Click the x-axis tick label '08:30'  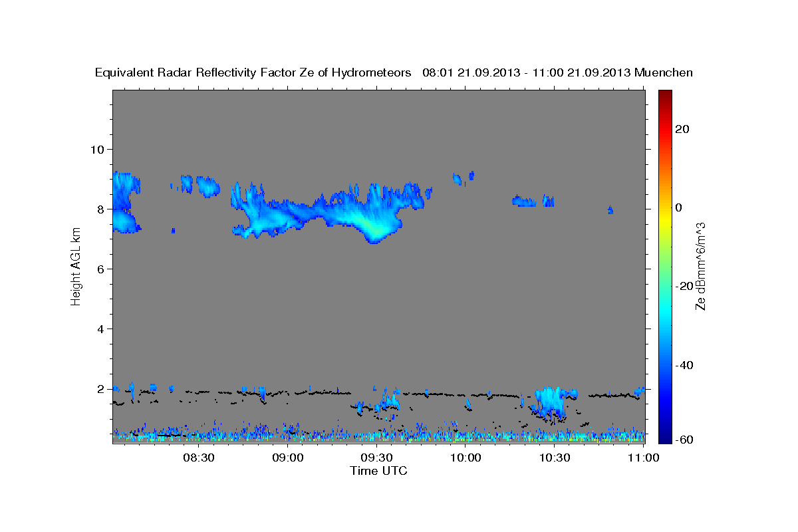(x=198, y=458)
